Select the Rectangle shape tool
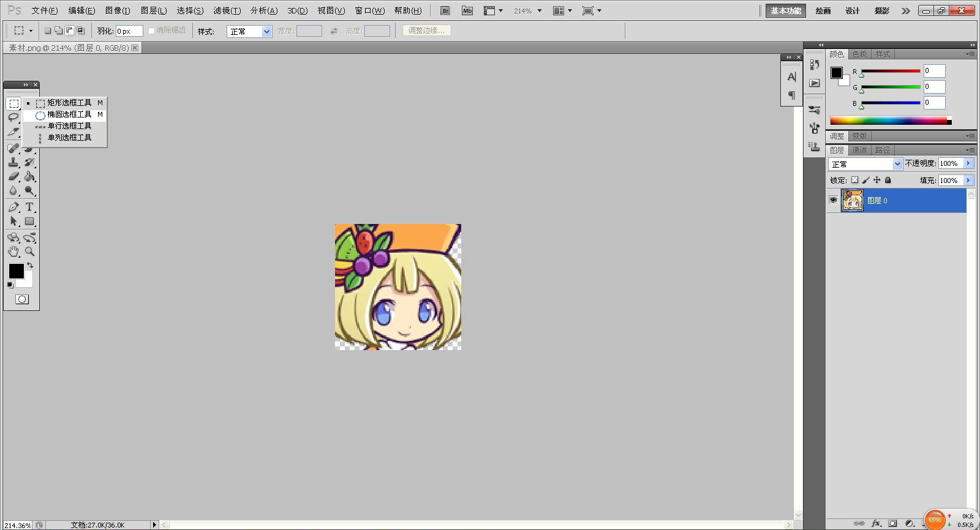The width and height of the screenshot is (980, 530). 29,221
